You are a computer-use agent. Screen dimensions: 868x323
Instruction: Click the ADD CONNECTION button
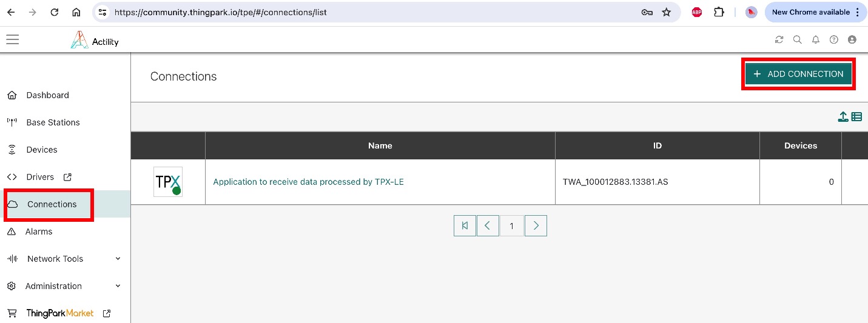798,74
